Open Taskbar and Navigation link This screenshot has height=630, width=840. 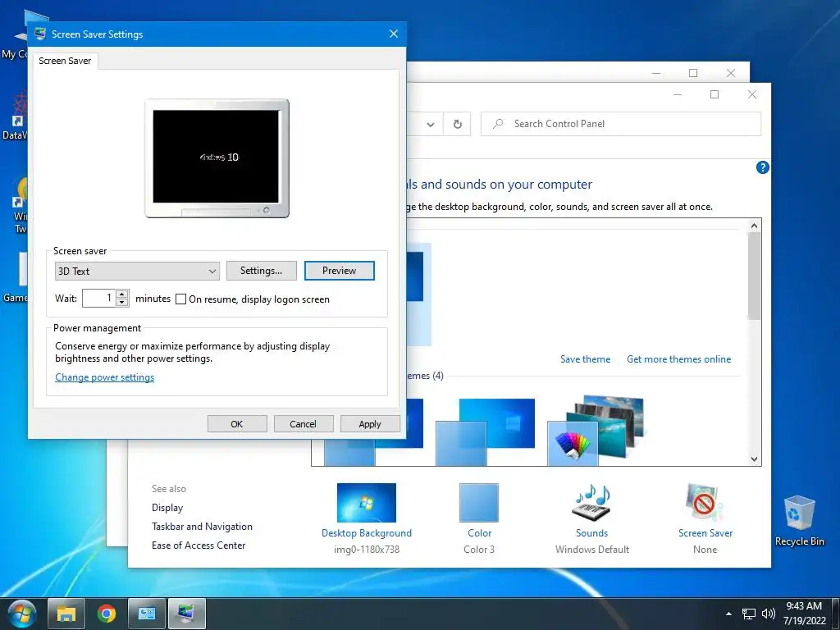click(x=202, y=527)
